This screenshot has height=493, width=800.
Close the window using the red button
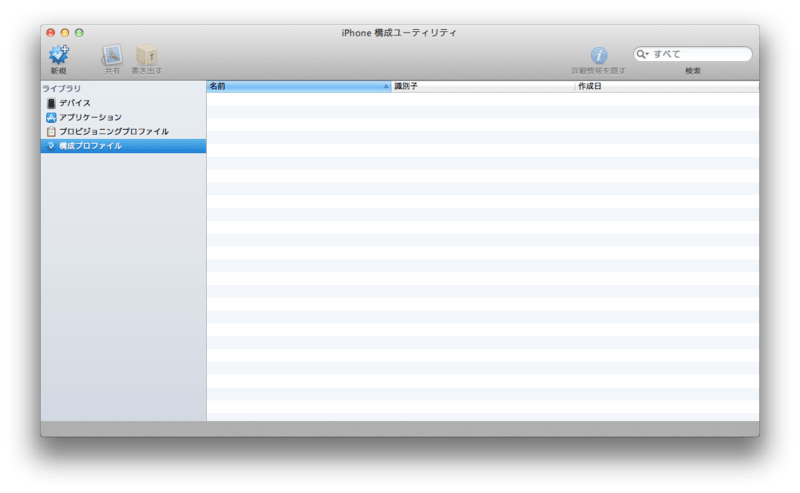(x=51, y=33)
